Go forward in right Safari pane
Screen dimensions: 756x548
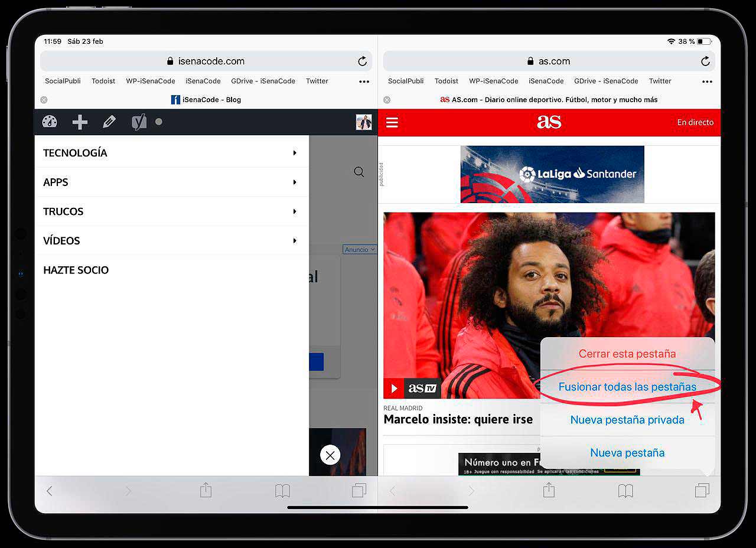click(x=471, y=491)
